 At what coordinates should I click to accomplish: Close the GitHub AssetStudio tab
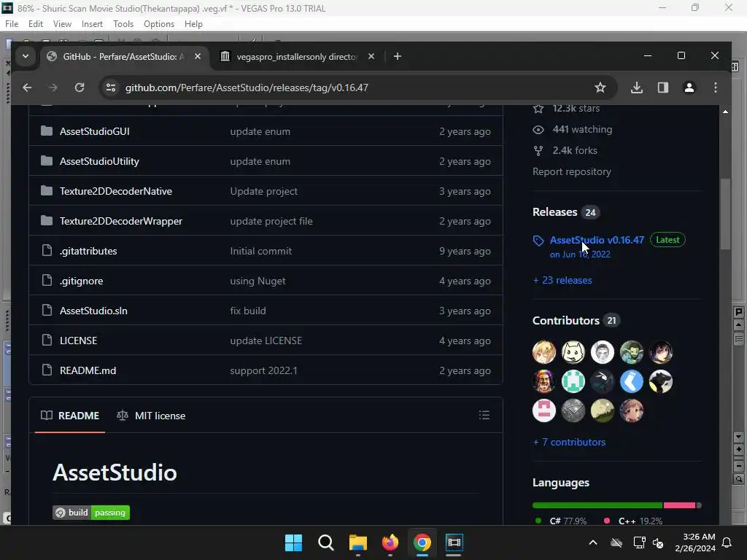(x=197, y=56)
